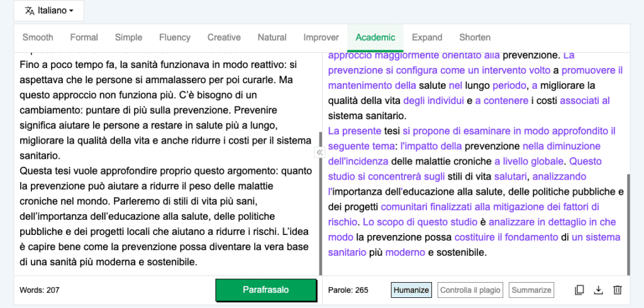Click the Humanize button
This screenshot has width=644, height=308.
[x=411, y=290]
